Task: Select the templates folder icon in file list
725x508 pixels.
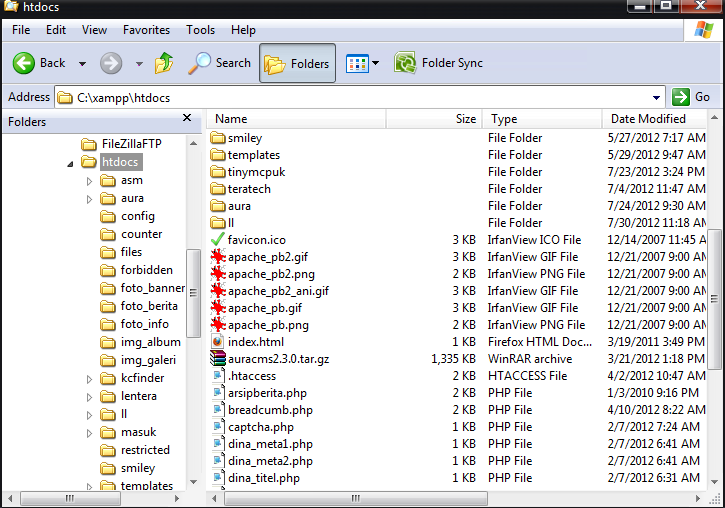Action: 218,155
